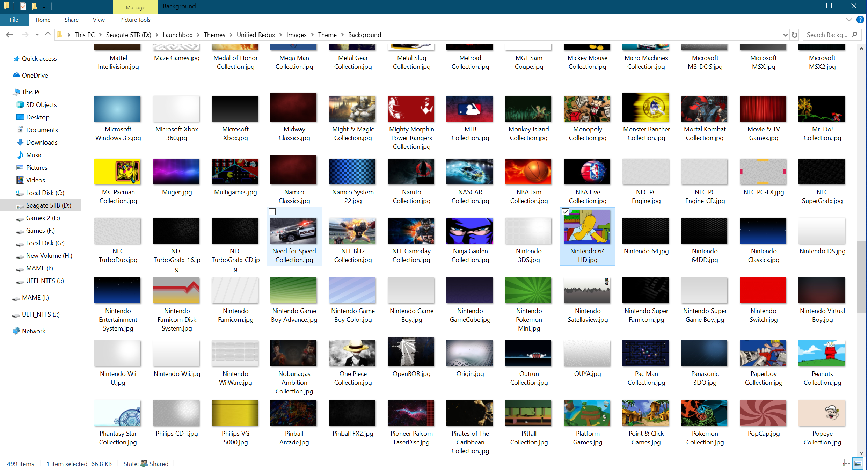Screen dimensions: 868x472
Task: Select Network in navigation pane
Action: point(34,331)
